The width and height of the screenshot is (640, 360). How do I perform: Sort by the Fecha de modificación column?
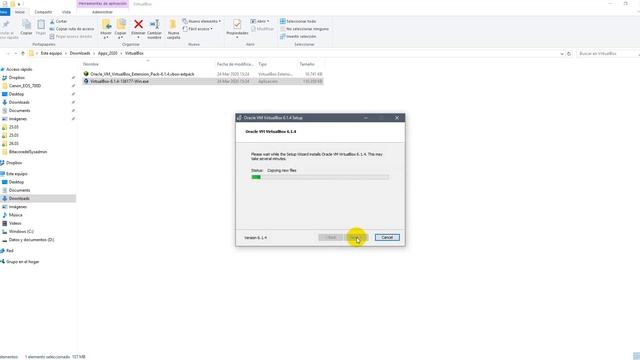(236, 64)
